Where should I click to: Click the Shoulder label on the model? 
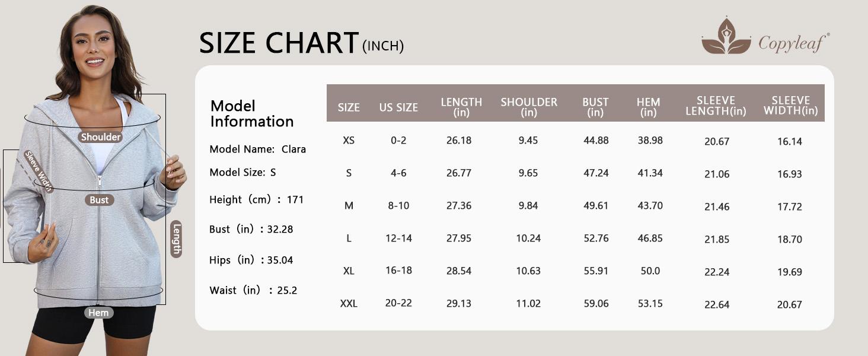click(101, 137)
